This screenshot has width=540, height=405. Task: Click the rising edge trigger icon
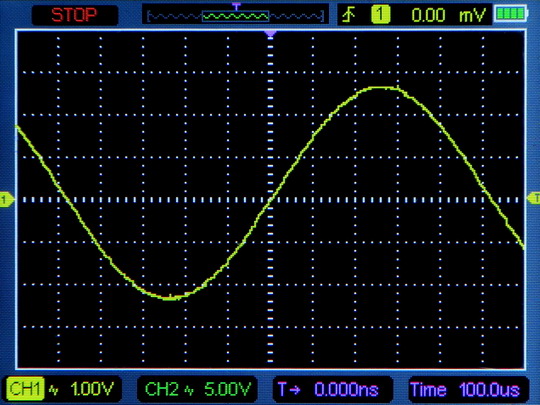[349, 15]
